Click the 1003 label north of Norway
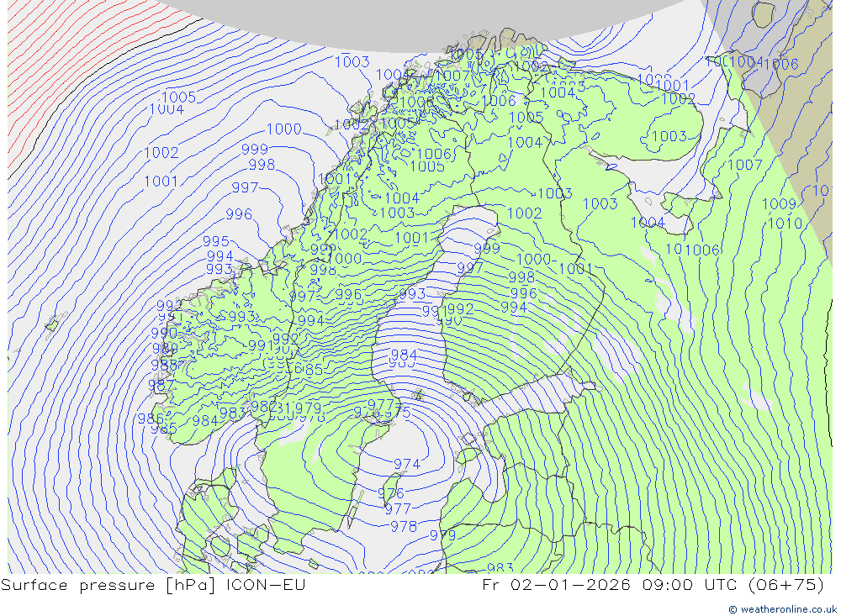Image resolution: width=841 pixels, height=616 pixels. (352, 61)
